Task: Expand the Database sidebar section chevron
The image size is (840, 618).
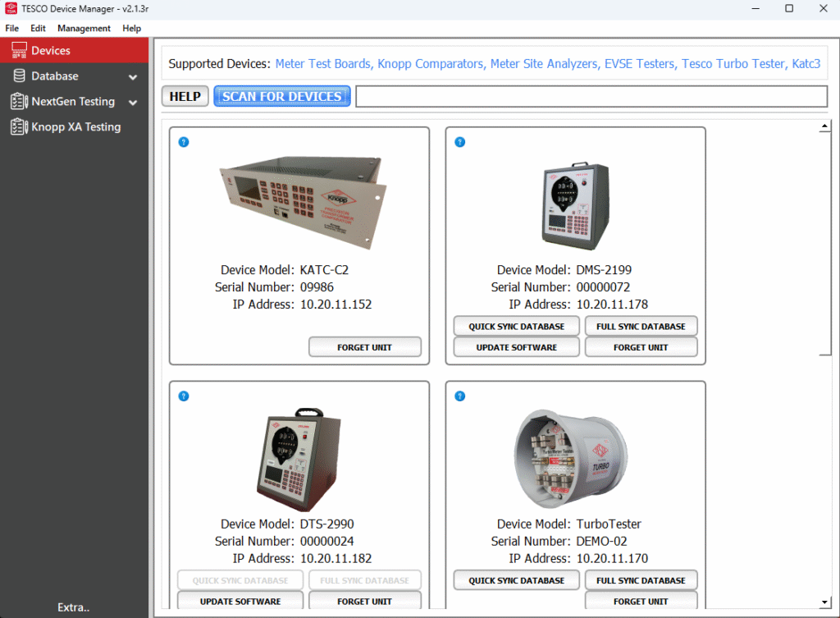Action: pyautogui.click(x=133, y=77)
